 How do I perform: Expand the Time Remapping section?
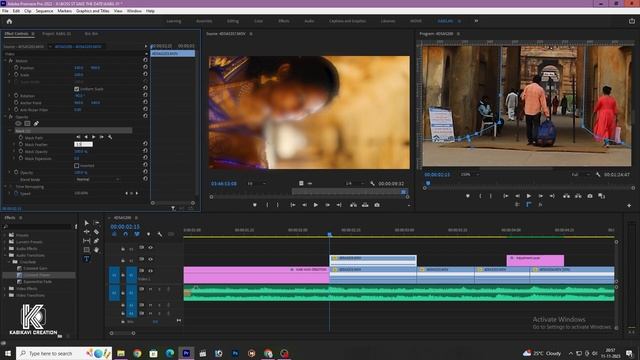(6, 187)
